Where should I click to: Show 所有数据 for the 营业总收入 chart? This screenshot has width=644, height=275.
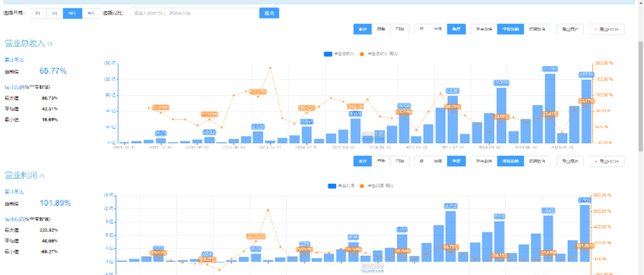pyautogui.click(x=484, y=29)
